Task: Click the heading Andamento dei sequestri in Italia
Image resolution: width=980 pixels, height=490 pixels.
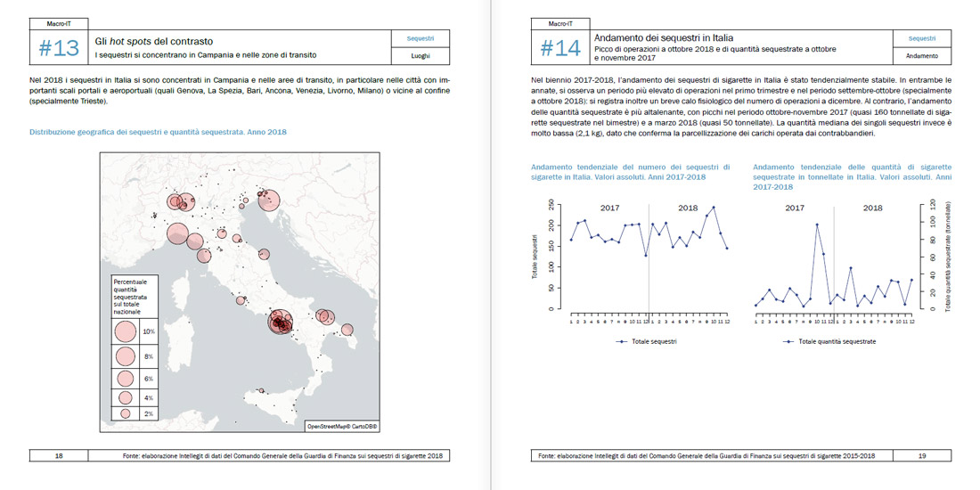Action: click(x=663, y=38)
